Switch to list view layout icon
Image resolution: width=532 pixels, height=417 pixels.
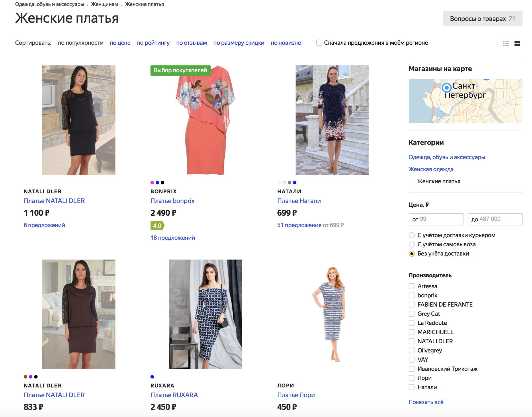(x=506, y=43)
